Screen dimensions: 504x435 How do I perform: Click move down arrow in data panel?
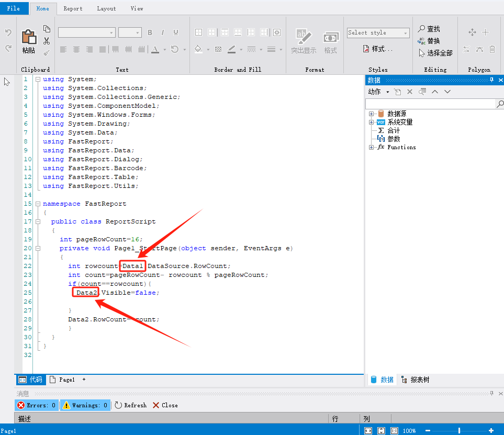(x=447, y=92)
